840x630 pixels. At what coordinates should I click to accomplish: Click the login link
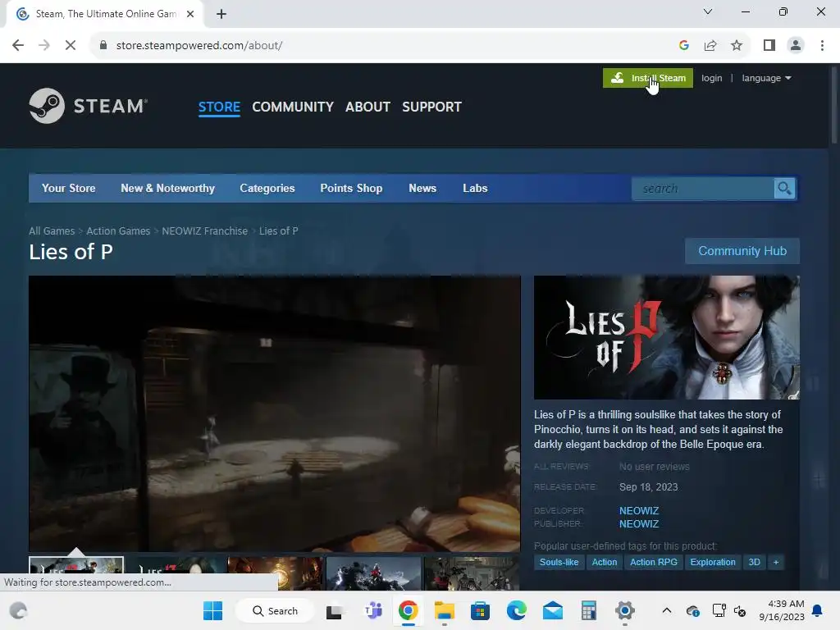(711, 78)
